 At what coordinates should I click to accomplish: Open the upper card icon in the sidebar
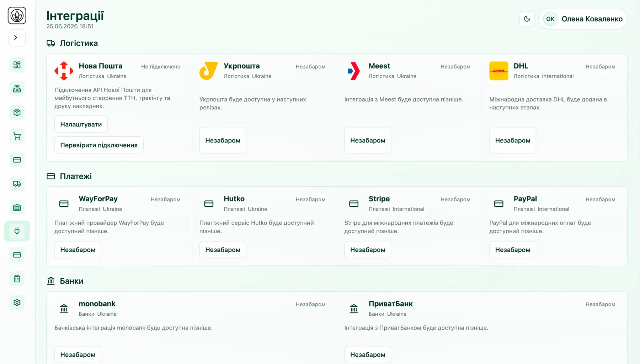click(17, 160)
